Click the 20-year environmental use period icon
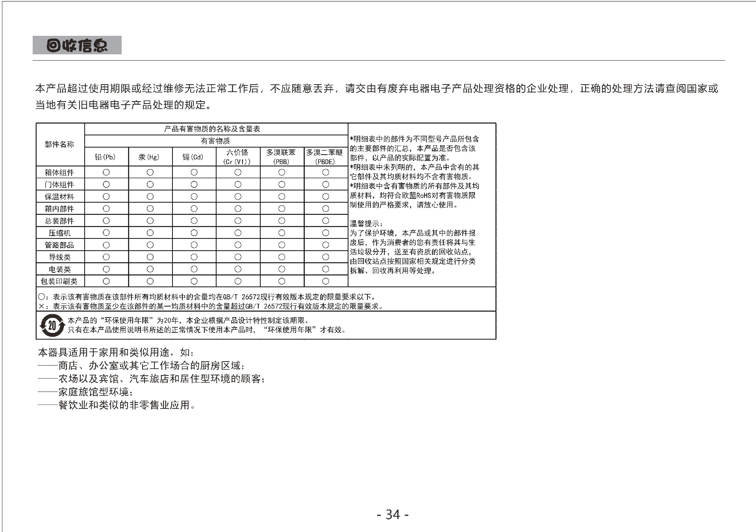 (x=52, y=325)
